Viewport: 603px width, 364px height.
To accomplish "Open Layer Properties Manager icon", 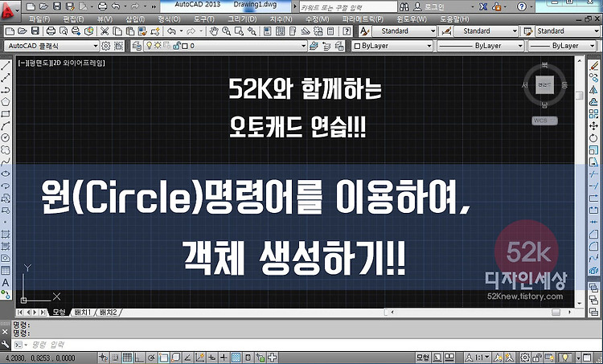I will (x=137, y=46).
